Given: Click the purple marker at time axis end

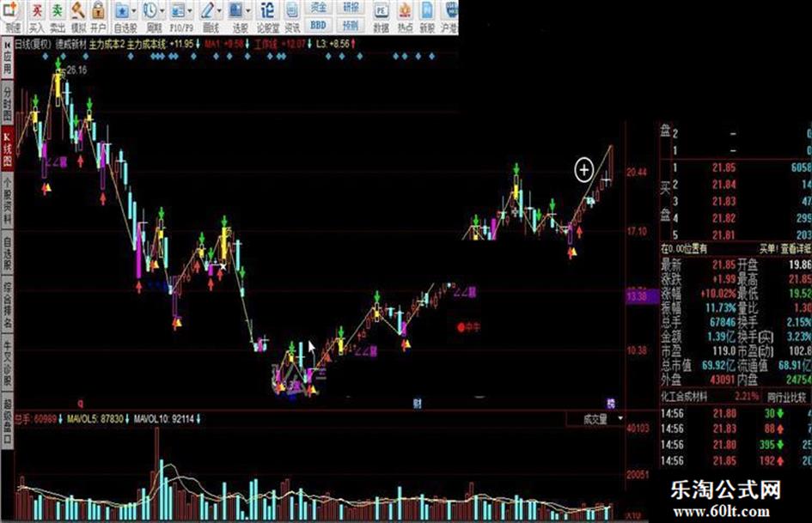Looking at the screenshot, I should [x=611, y=403].
